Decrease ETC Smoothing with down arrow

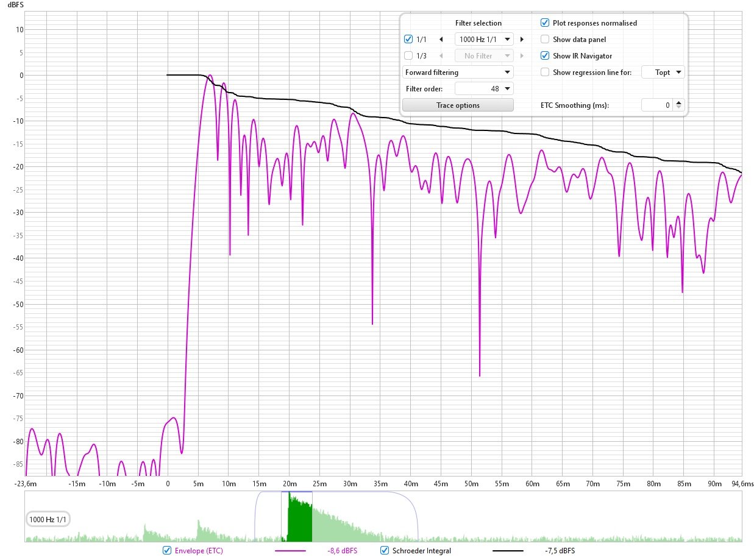coord(680,108)
